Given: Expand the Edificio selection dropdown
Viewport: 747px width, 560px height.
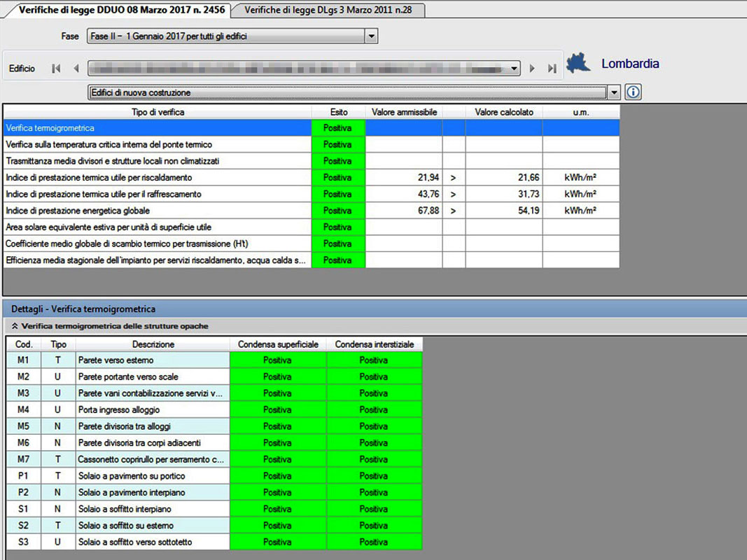Looking at the screenshot, I should (515, 69).
